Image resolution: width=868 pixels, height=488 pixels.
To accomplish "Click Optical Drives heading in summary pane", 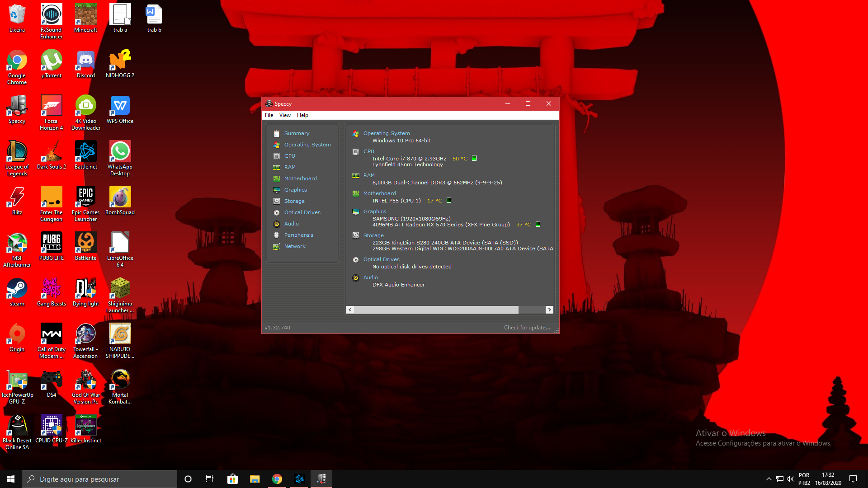I will pos(382,259).
